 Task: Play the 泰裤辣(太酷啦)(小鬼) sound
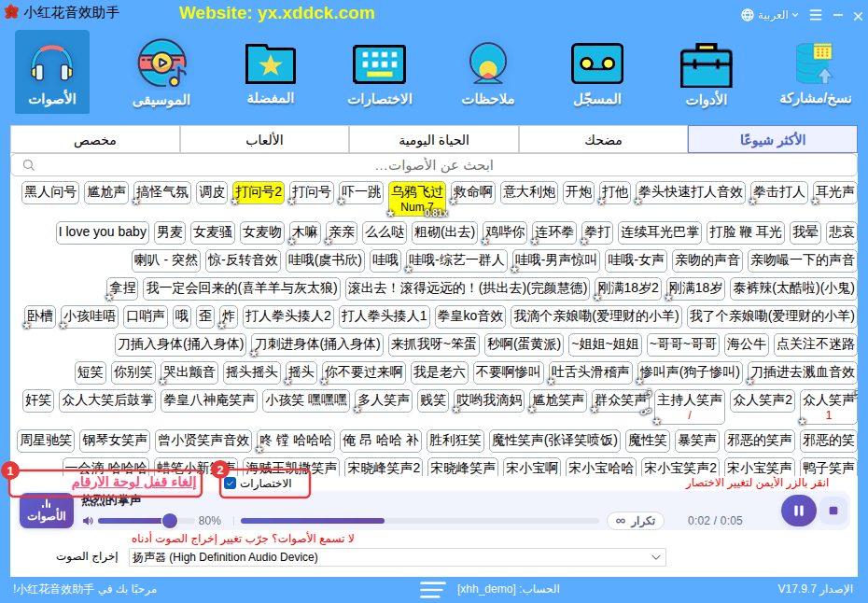[792, 287]
